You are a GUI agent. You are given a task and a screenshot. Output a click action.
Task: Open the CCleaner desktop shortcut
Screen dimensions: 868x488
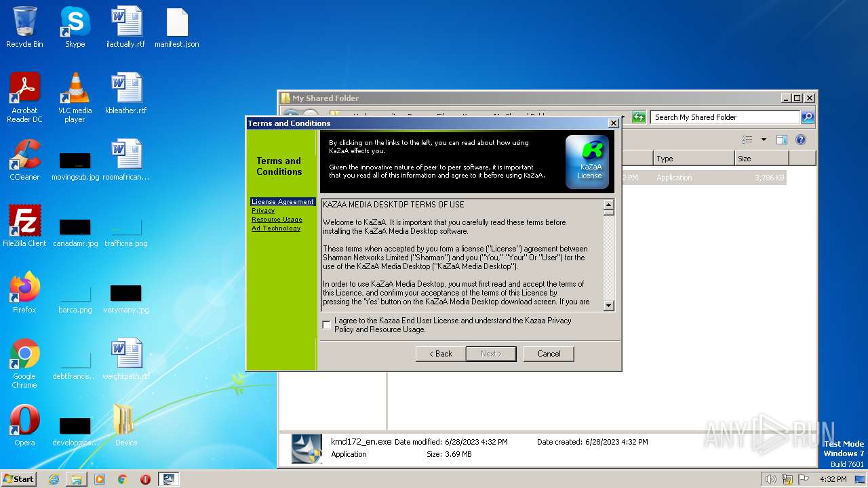point(24,160)
